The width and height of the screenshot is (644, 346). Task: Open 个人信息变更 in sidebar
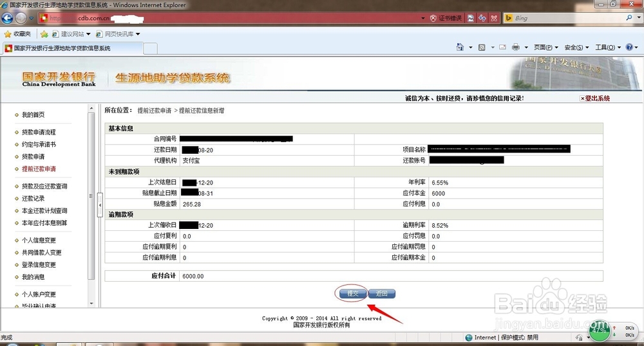click(39, 241)
